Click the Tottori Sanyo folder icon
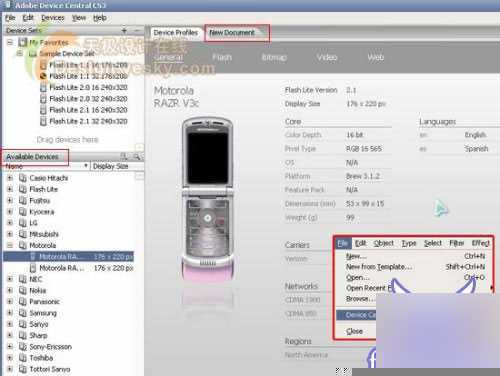Screen dimensions: 500x376 click(23, 369)
